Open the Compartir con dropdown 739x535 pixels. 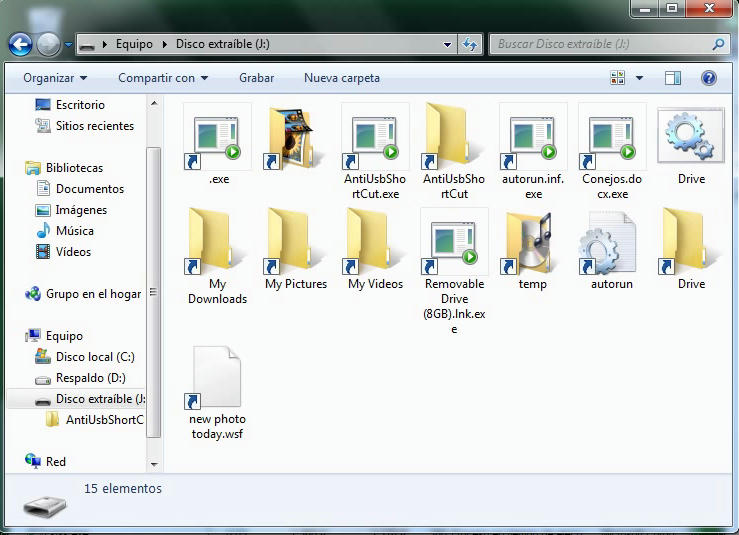click(163, 78)
